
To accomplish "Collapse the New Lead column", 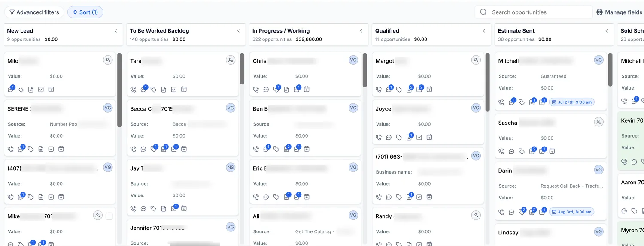I will [116, 31].
